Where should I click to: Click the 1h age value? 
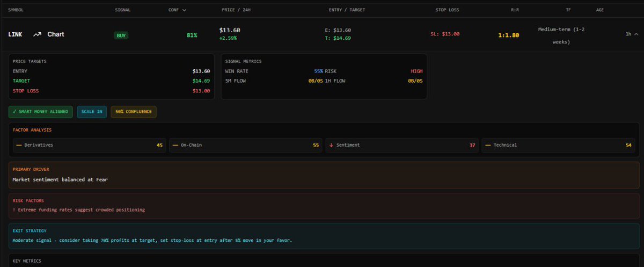click(628, 34)
